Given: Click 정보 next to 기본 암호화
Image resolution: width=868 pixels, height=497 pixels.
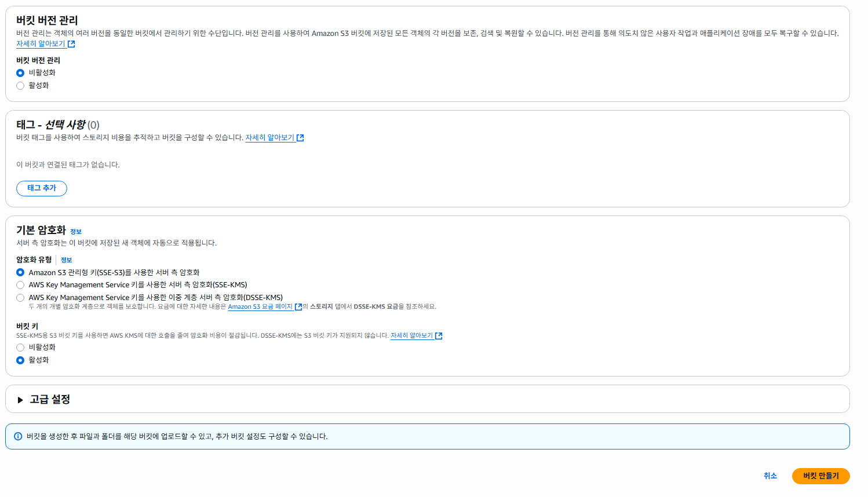Looking at the screenshot, I should pos(75,231).
